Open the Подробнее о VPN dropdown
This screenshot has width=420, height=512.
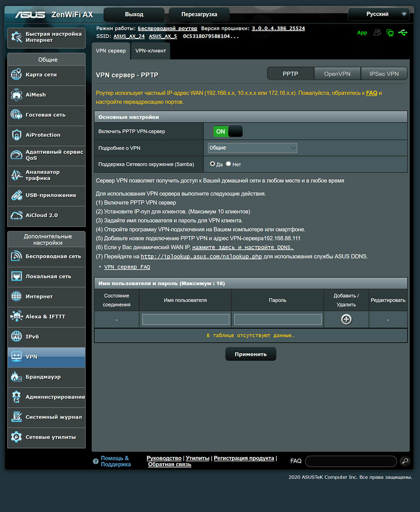point(252,148)
